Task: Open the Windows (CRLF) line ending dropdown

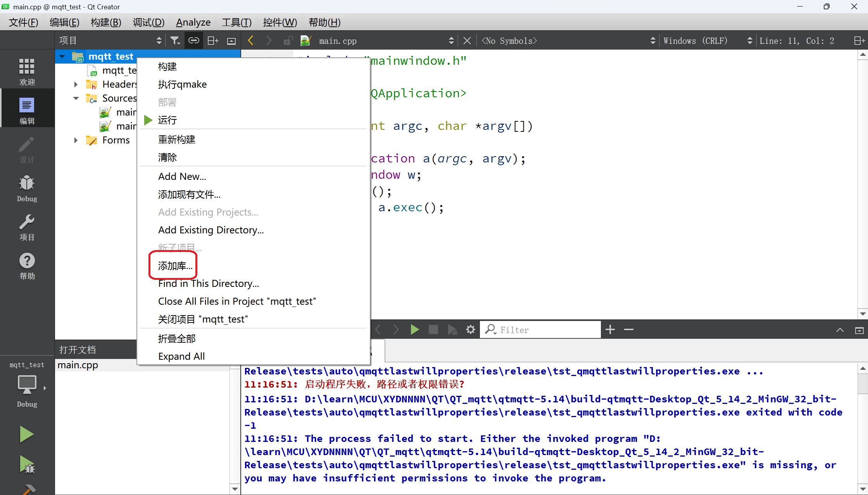Action: (708, 41)
